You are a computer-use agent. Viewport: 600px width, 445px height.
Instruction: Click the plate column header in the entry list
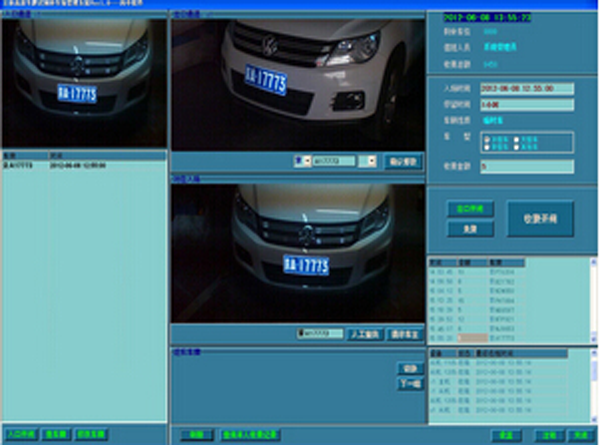(x=25, y=155)
